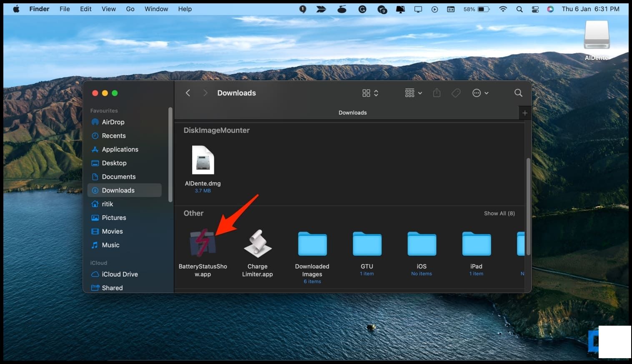Screen dimensions: 632x364
Task: Click the Charge Limiter.app file name
Action: point(258,270)
